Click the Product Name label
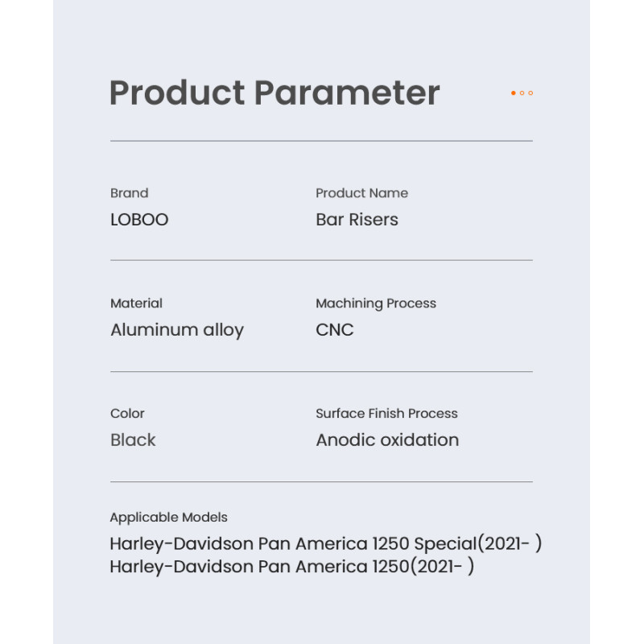Image resolution: width=644 pixels, height=644 pixels. (x=361, y=193)
